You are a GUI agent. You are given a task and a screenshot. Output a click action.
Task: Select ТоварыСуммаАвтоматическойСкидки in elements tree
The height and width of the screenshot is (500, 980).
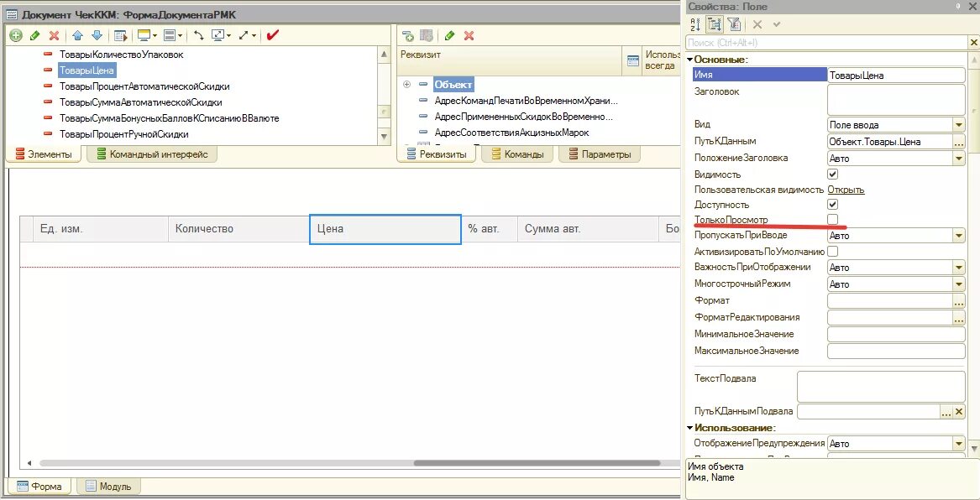[x=140, y=102]
